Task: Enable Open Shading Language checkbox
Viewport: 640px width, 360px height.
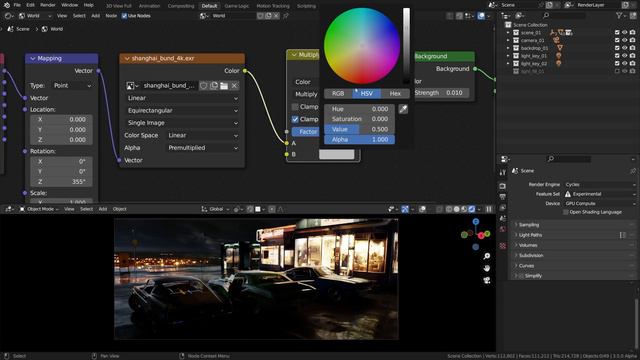Action: [565, 212]
